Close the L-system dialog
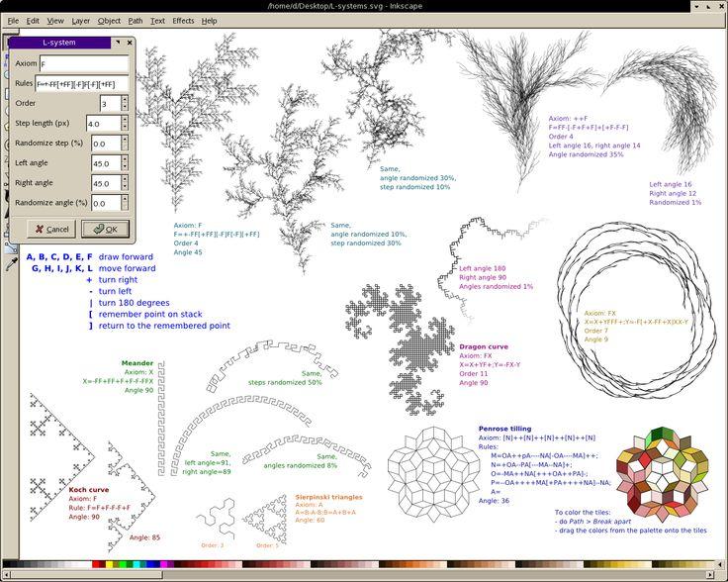Image resolution: width=728 pixels, height=582 pixels. pos(130,44)
